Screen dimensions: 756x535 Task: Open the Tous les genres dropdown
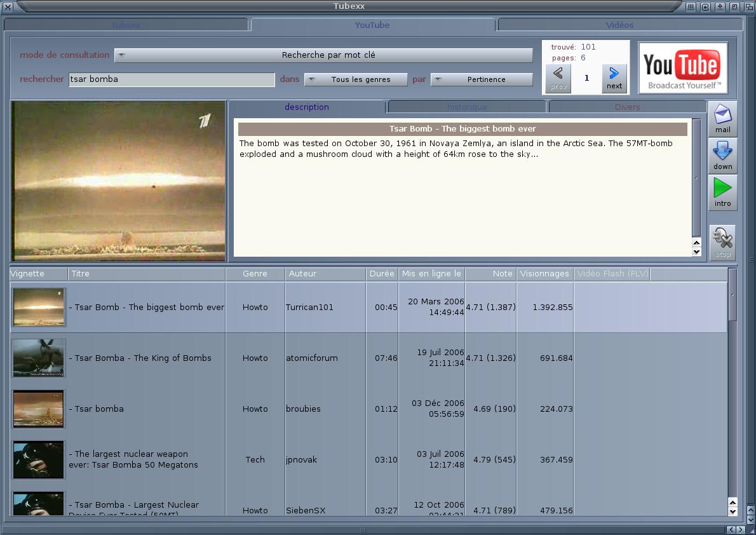[x=356, y=79]
